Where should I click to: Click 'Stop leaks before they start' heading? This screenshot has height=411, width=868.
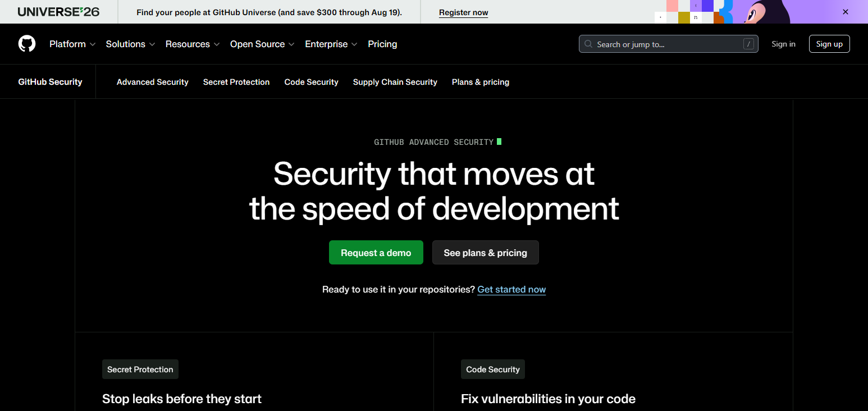pos(182,399)
